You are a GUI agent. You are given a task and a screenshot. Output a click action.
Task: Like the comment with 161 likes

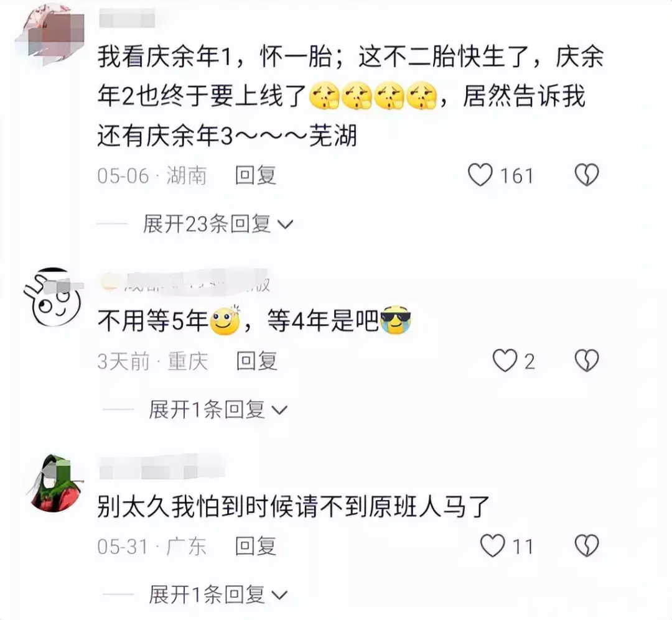(480, 175)
